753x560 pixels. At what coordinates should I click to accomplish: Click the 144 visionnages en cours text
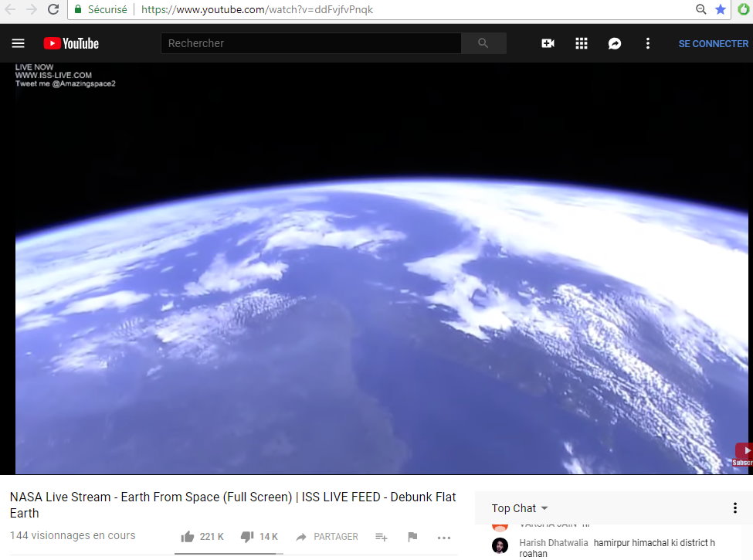73,535
